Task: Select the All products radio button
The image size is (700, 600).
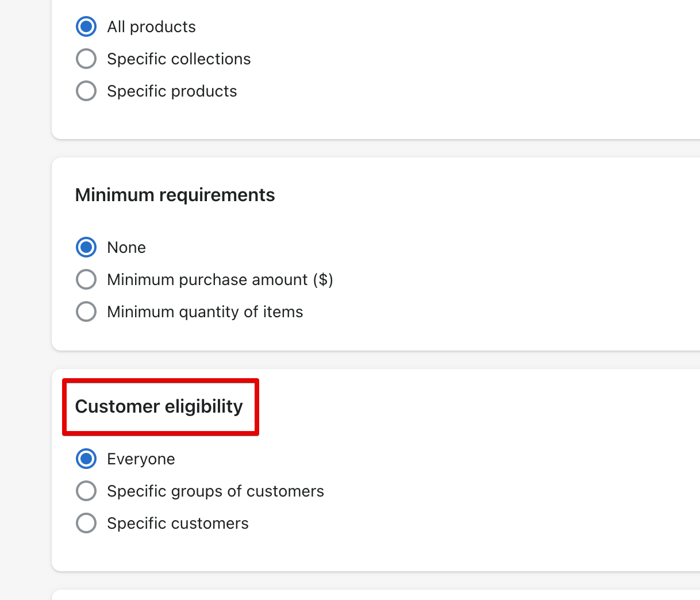Action: pyautogui.click(x=86, y=26)
